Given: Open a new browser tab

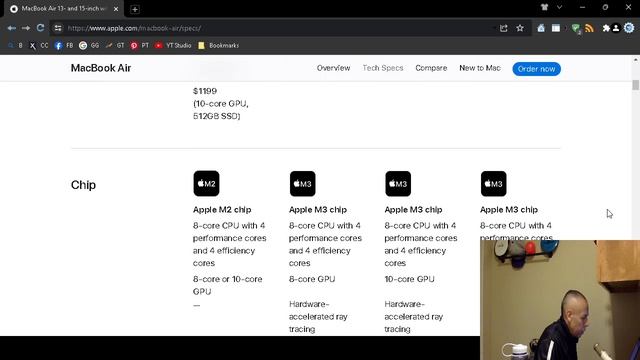Looking at the screenshot, I should tap(135, 9).
